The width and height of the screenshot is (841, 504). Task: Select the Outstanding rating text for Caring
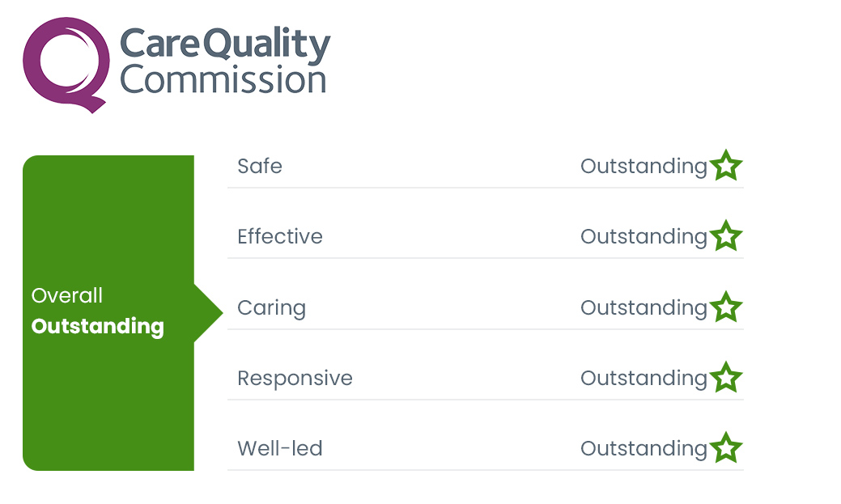click(x=643, y=308)
